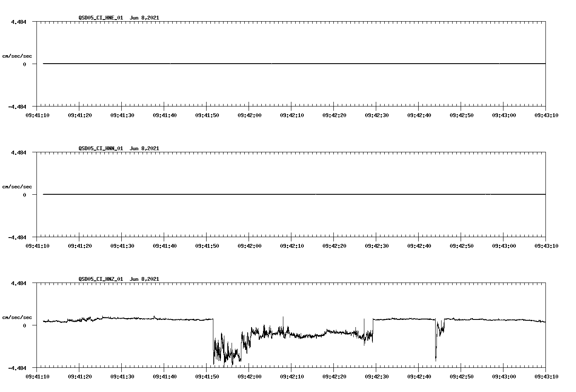Click the 09:41:50 time label of HNZ plot
This screenshot has width=576, height=392.
[207, 376]
